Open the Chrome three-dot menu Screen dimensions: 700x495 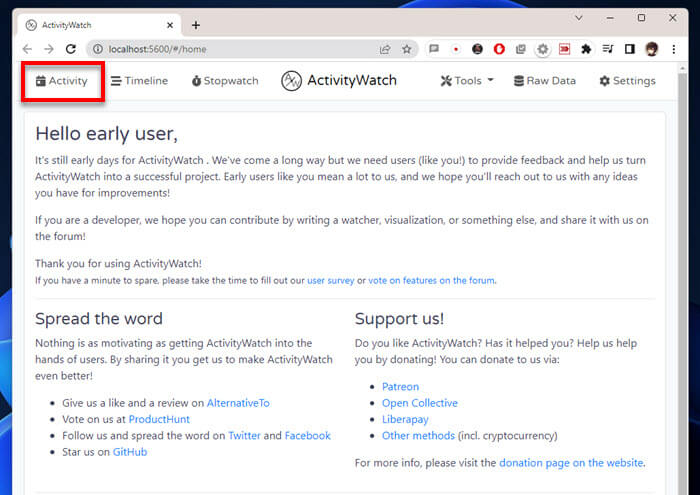[674, 49]
